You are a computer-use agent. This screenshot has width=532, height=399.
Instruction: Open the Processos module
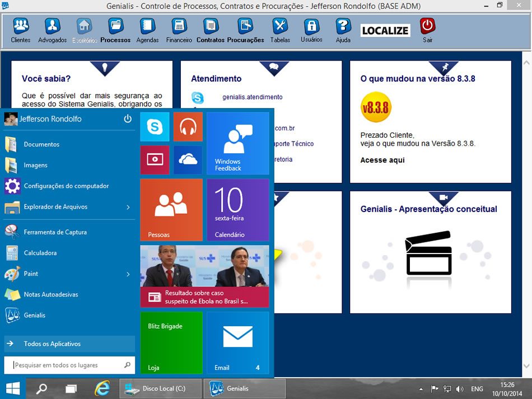(x=115, y=30)
